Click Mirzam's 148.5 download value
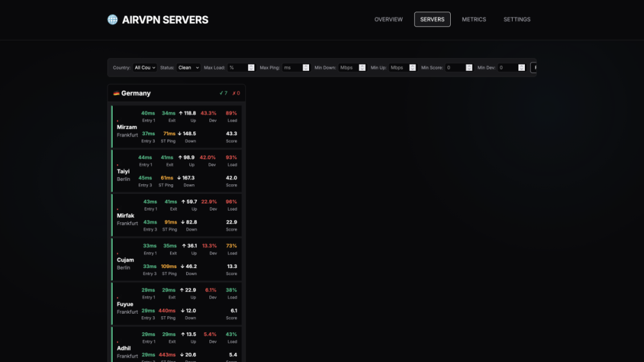The width and height of the screenshot is (644, 362). tap(187, 134)
